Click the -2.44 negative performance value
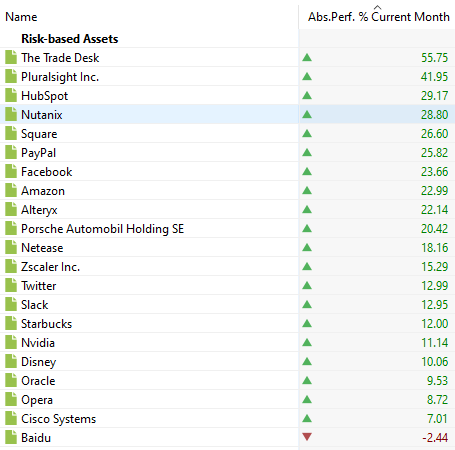The height and width of the screenshot is (450, 455). [435, 438]
